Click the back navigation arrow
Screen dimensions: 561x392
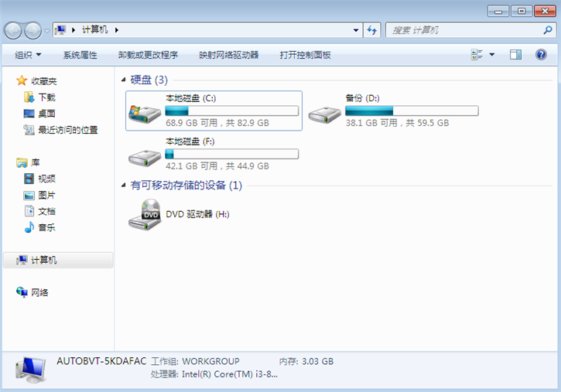[14, 30]
